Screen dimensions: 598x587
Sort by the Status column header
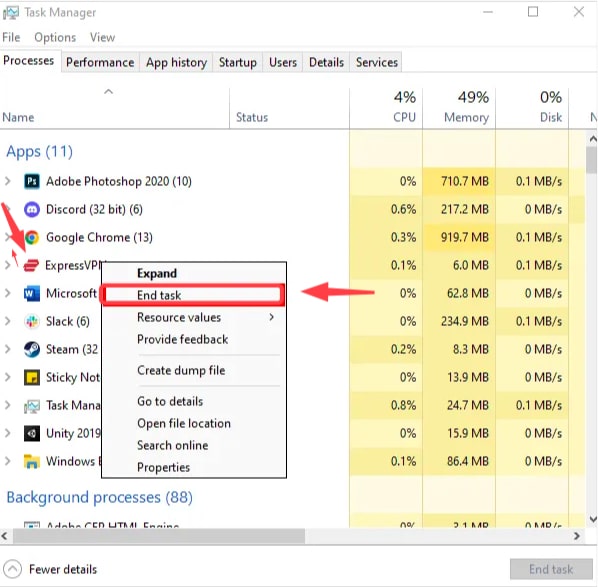(x=289, y=109)
